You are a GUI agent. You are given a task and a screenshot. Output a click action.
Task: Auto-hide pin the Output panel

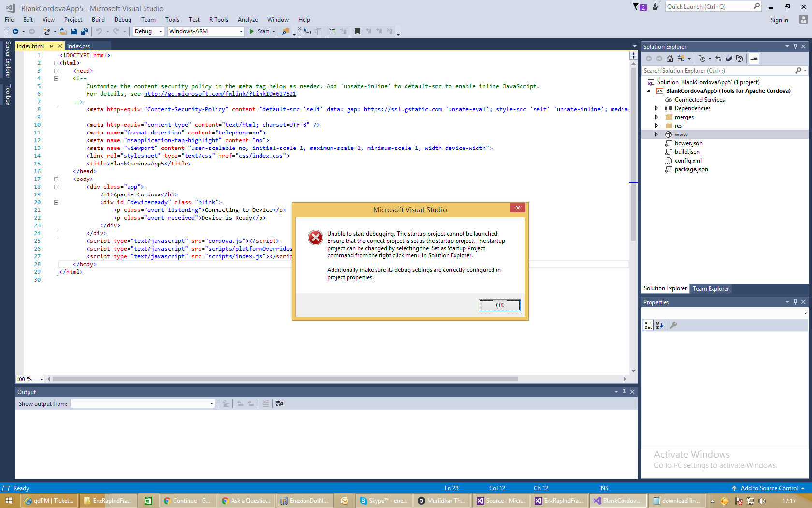[x=624, y=392]
